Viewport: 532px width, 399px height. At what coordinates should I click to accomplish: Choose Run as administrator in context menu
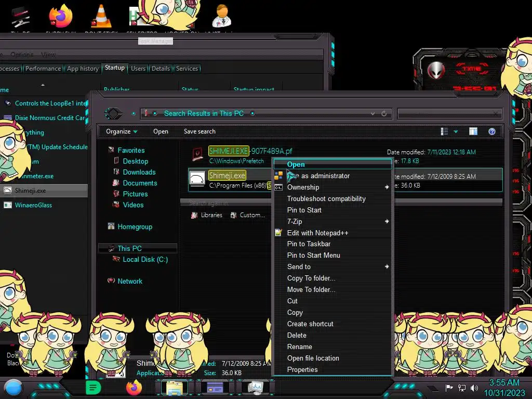tap(332, 176)
